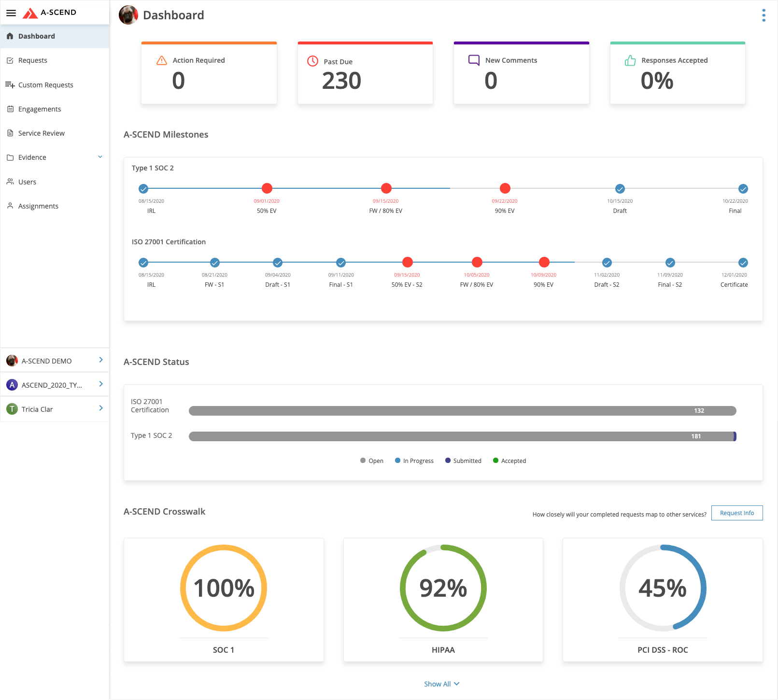Select the Users sidebar icon
This screenshot has width=778, height=700.
coord(10,182)
